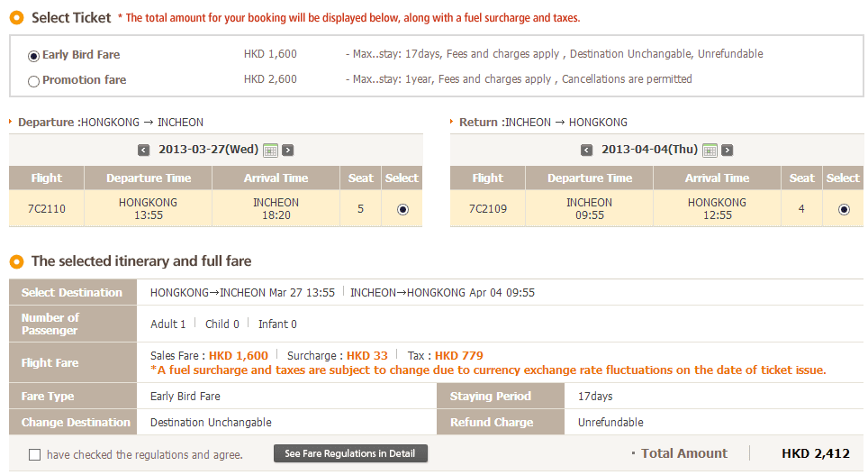Click the Select Ticket orange bullet icon
Screen dimensions: 868x475
16,17
